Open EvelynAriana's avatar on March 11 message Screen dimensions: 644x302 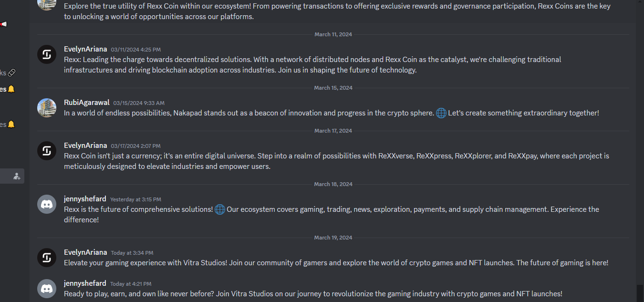(47, 54)
